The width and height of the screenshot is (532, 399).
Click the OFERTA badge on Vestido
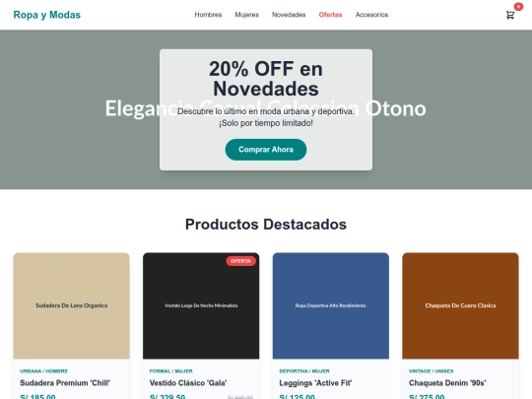241,261
